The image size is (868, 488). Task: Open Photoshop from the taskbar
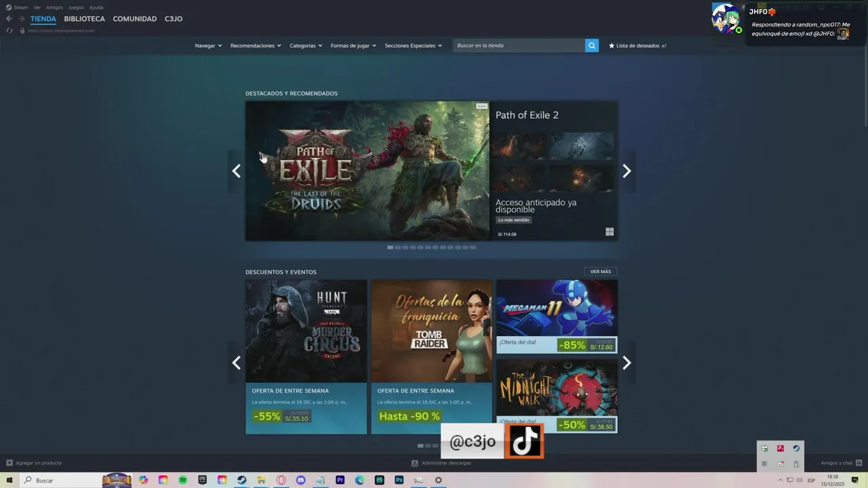coord(399,480)
